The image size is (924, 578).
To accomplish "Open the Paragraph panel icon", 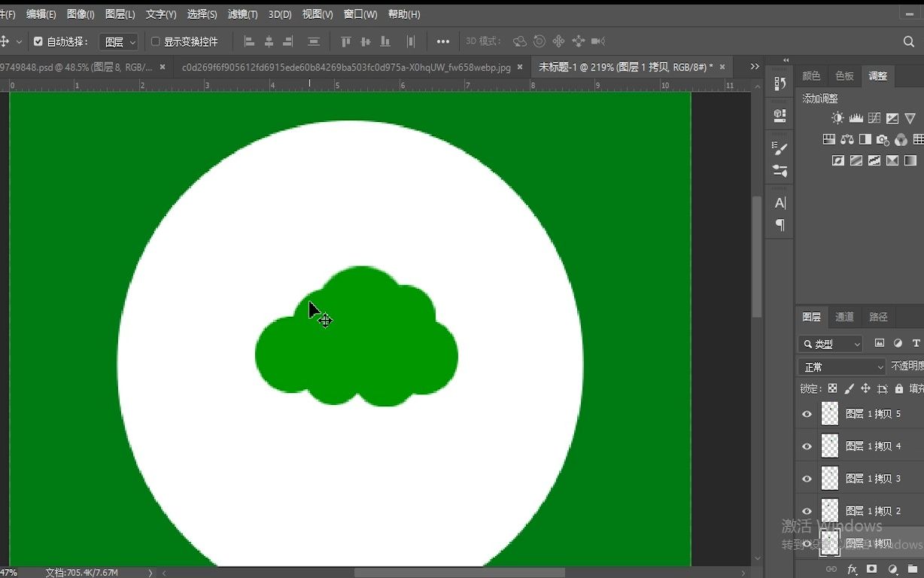I will [x=780, y=225].
